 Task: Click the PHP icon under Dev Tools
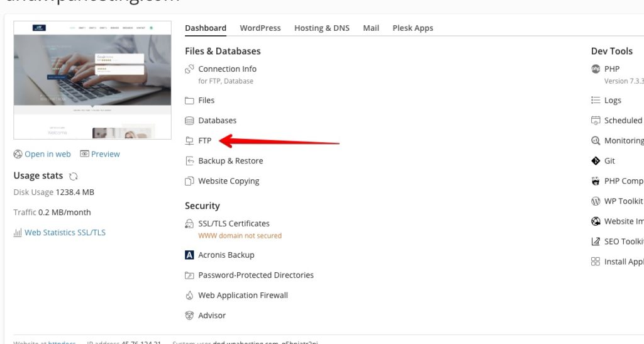point(596,69)
